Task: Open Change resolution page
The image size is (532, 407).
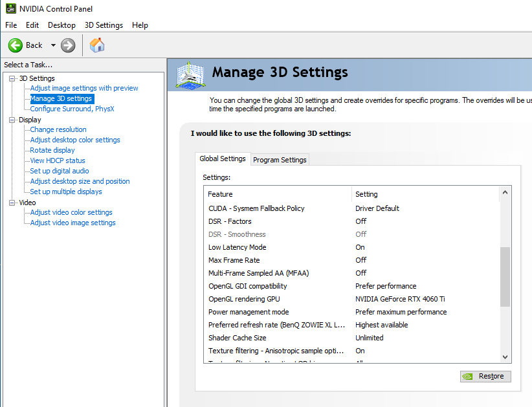Action: [58, 129]
